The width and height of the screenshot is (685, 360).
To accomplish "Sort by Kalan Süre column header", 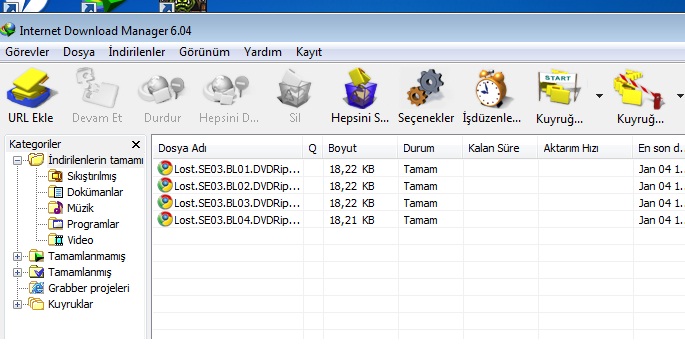I will [500, 148].
